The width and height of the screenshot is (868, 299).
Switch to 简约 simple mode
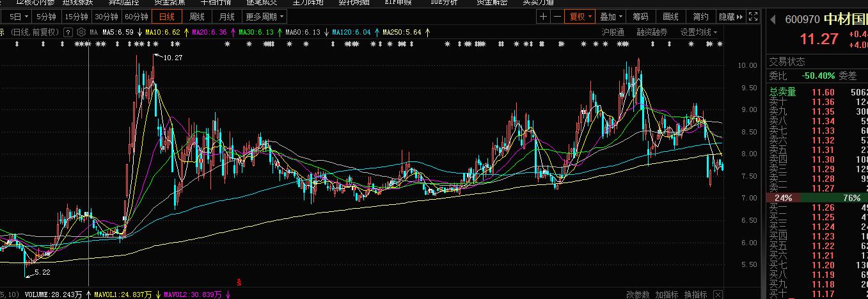point(700,17)
